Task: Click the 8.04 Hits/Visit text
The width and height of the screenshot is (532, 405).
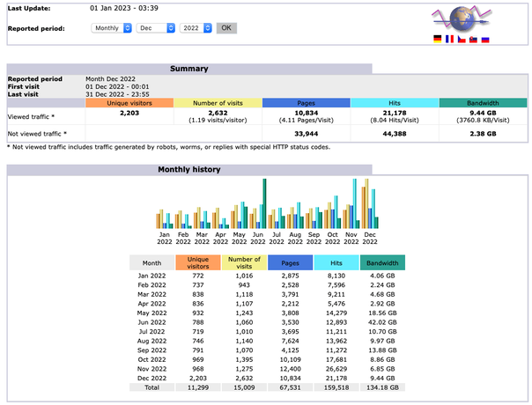Action: pos(395,120)
